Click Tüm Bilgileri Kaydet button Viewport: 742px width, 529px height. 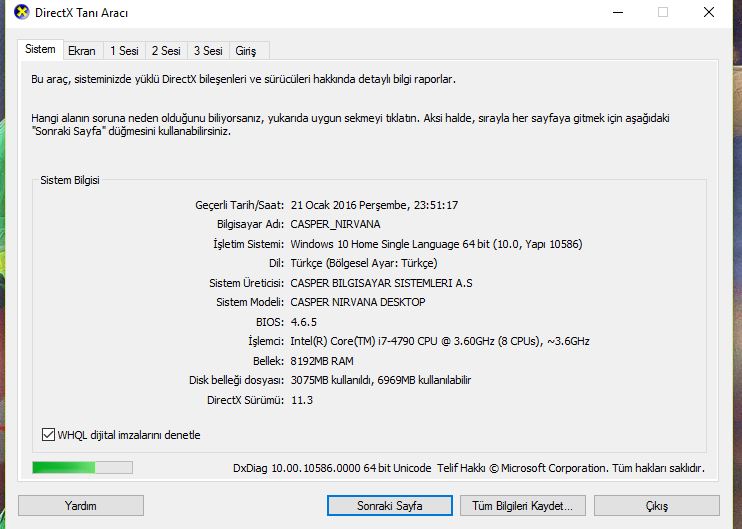pyautogui.click(x=522, y=506)
